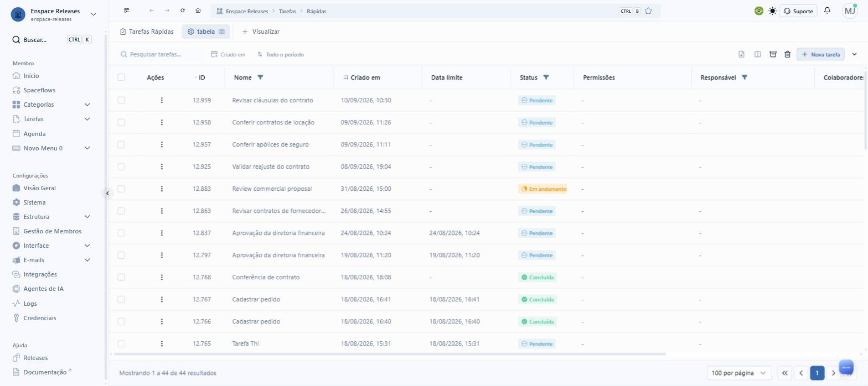Switch to the Tarefas Rápidas tab
Image resolution: width=868 pixels, height=386 pixels.
(147, 32)
